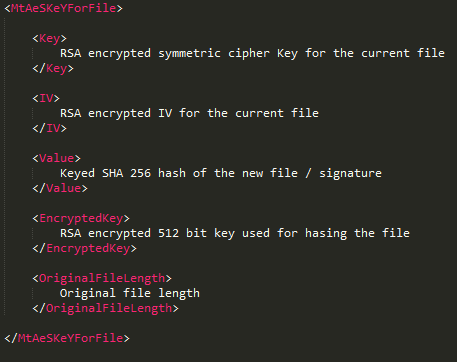Select the opening Value tag
457x362 pixels.
point(56,158)
